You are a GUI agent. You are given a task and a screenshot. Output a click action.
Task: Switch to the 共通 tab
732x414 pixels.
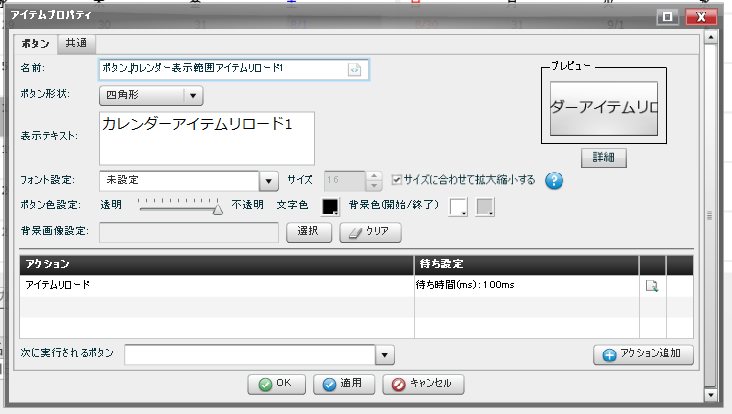click(x=76, y=43)
